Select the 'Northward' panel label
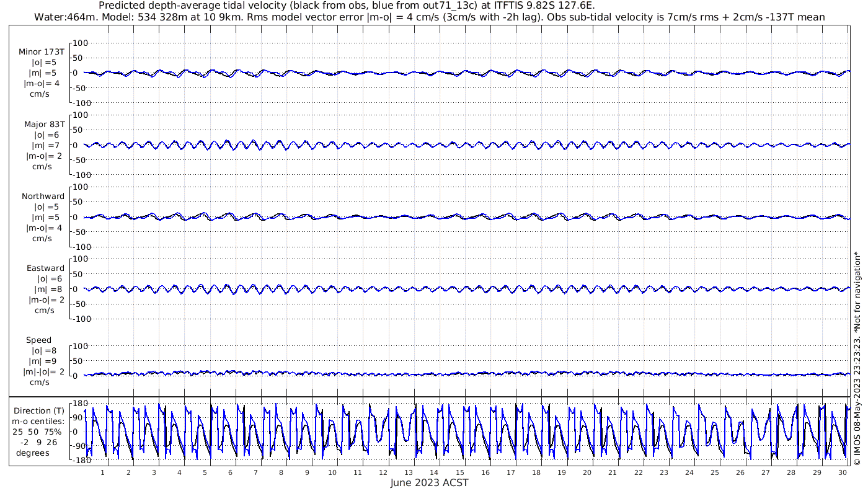The image size is (868, 496). [43, 197]
